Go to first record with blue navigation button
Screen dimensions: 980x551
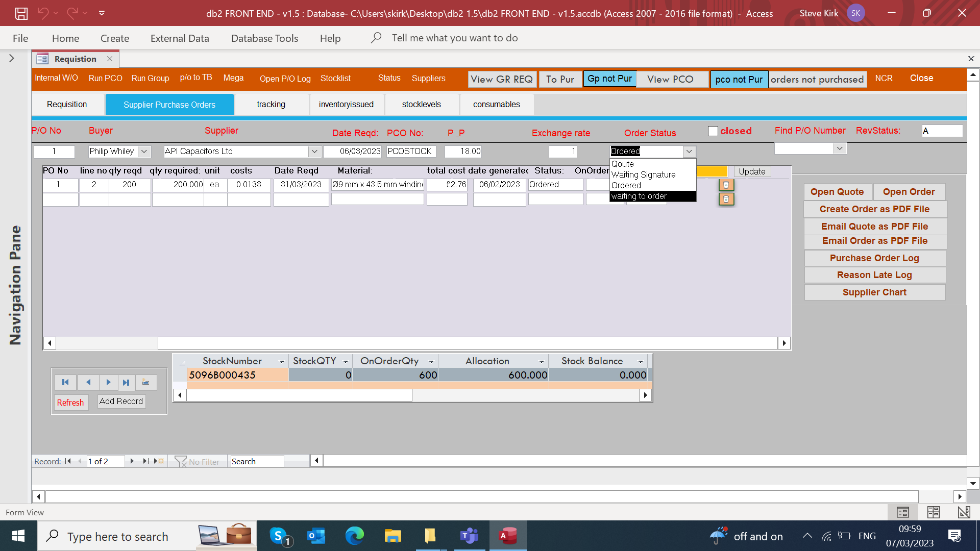(x=65, y=382)
